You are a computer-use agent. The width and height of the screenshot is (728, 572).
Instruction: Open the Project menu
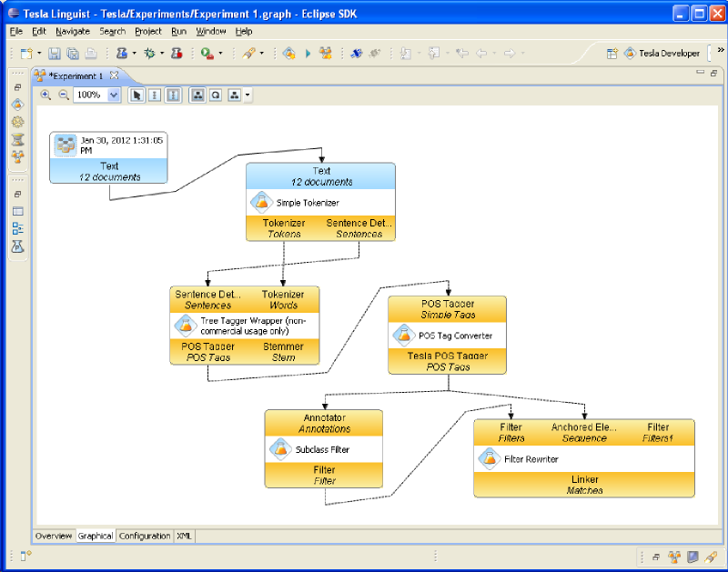[x=148, y=31]
